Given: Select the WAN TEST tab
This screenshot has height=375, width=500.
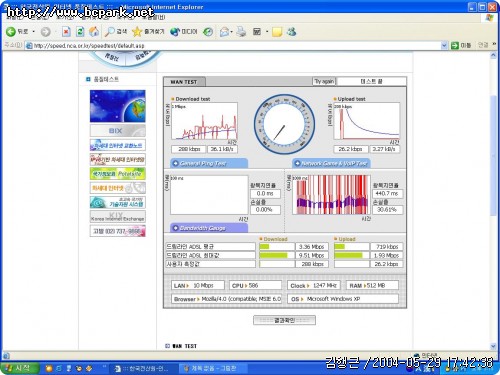Looking at the screenshot, I should click(184, 82).
